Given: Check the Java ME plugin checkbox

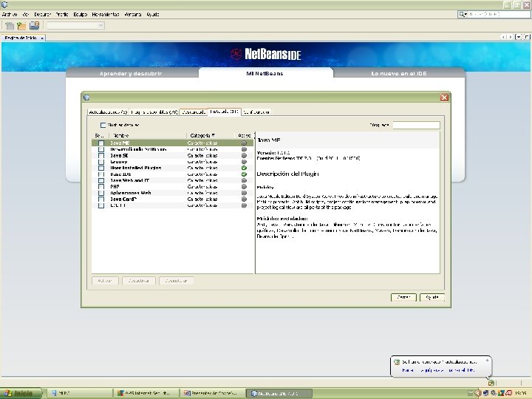Looking at the screenshot, I should (x=100, y=143).
